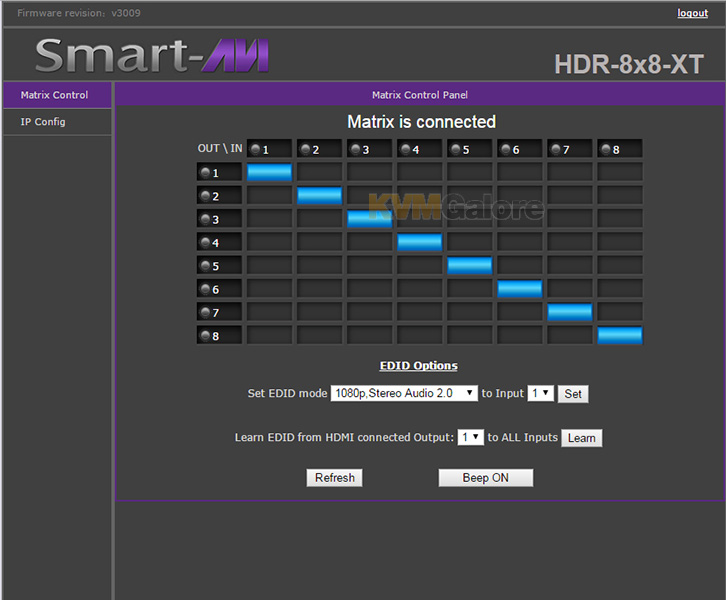This screenshot has height=600, width=726.
Task: Route input 1 to output 8
Action: 269,335
